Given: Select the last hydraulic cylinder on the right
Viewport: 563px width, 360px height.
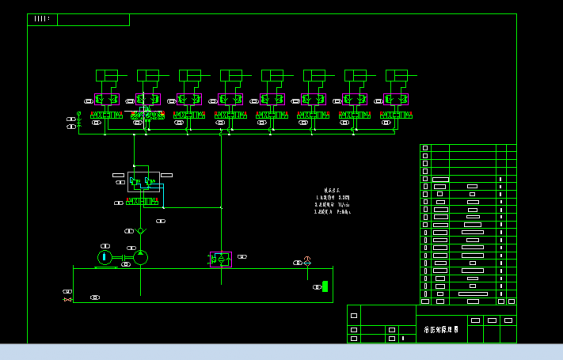Looking at the screenshot, I should tap(401, 76).
